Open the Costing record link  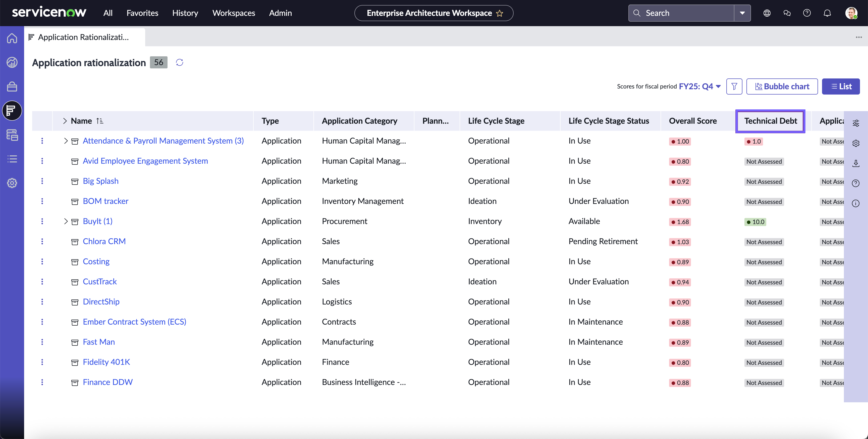(96, 261)
